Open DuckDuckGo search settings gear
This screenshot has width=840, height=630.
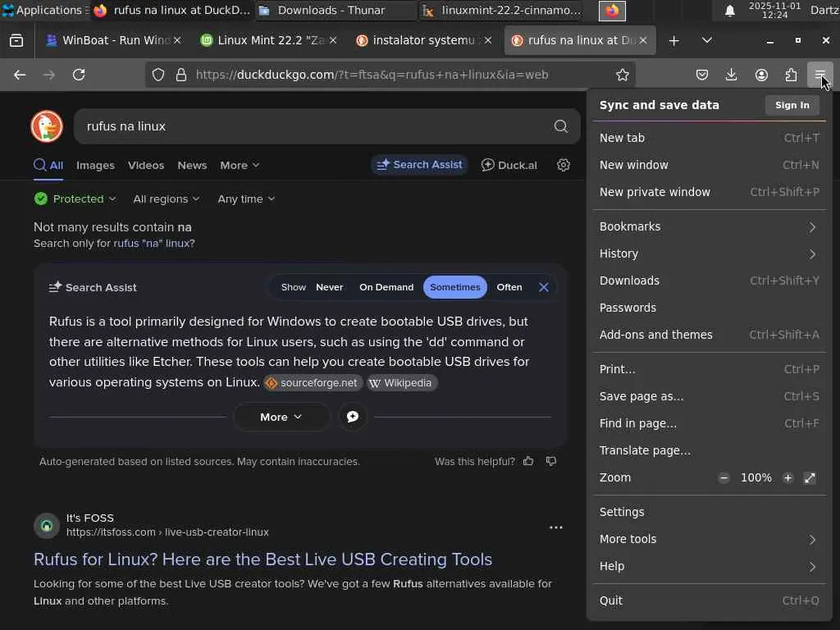click(563, 165)
